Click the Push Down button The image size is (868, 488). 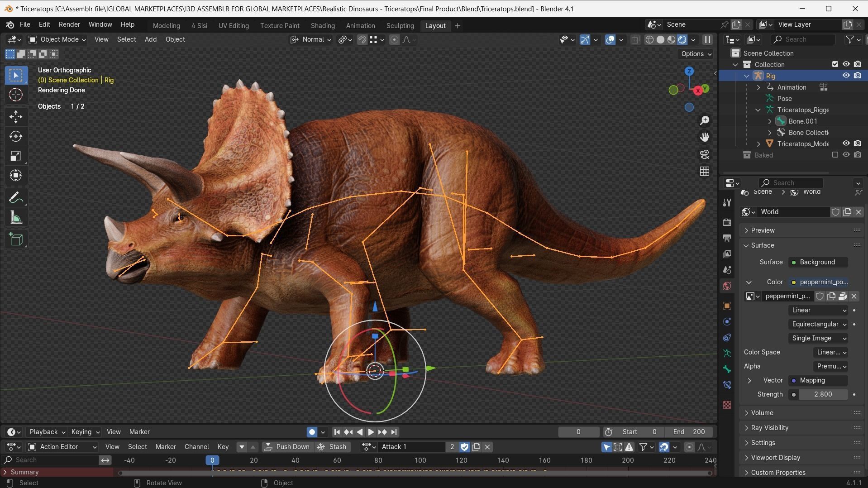287,447
